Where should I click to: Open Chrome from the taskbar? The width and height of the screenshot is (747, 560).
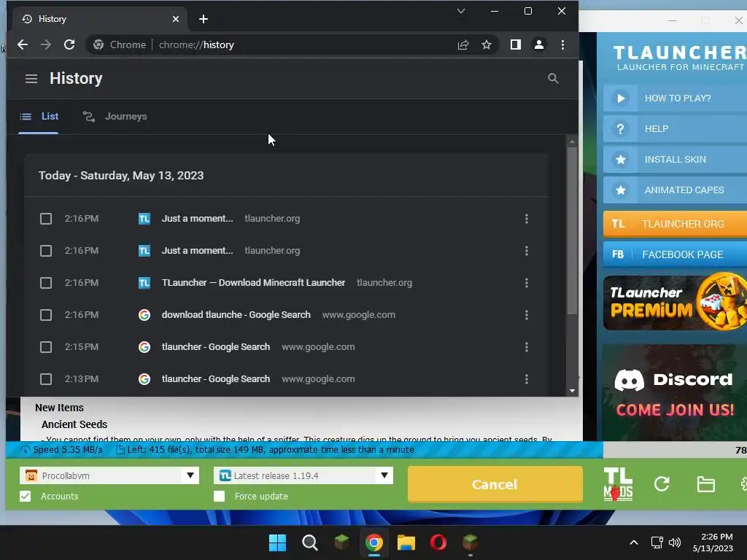[x=374, y=542]
